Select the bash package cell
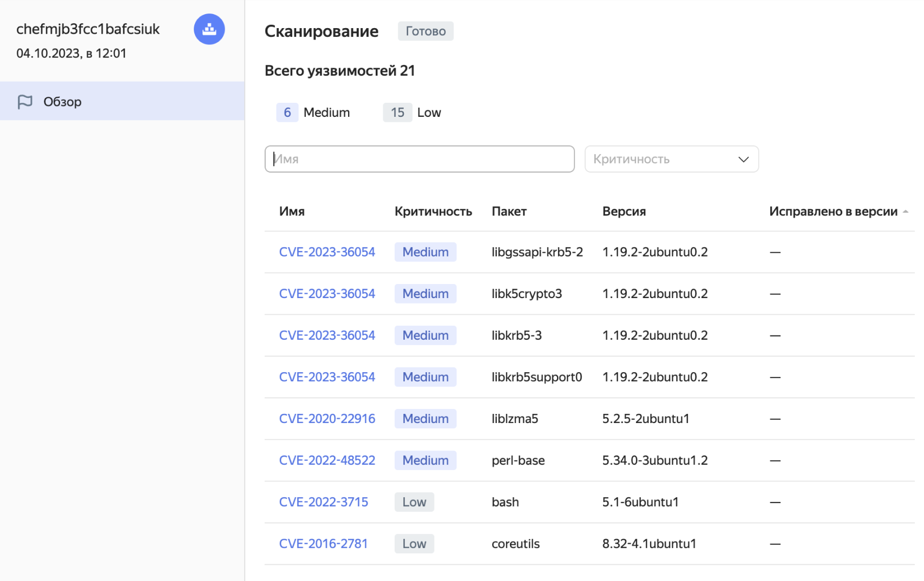924x581 pixels. (505, 502)
